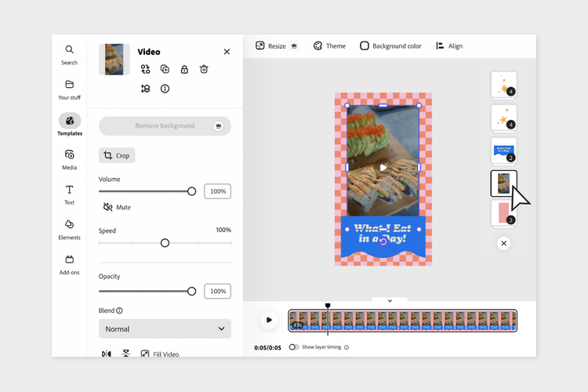Open the Add-ons panel
The width and height of the screenshot is (588, 392).
(69, 265)
